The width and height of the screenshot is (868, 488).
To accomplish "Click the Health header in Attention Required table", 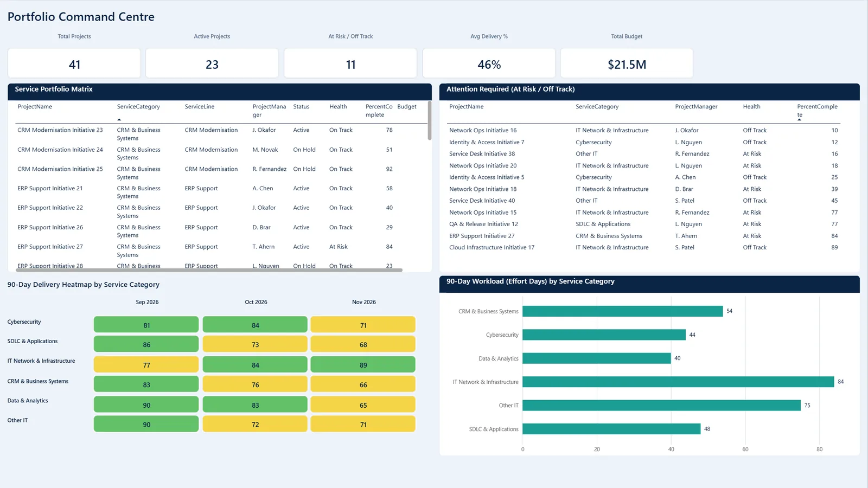I will [x=751, y=107].
